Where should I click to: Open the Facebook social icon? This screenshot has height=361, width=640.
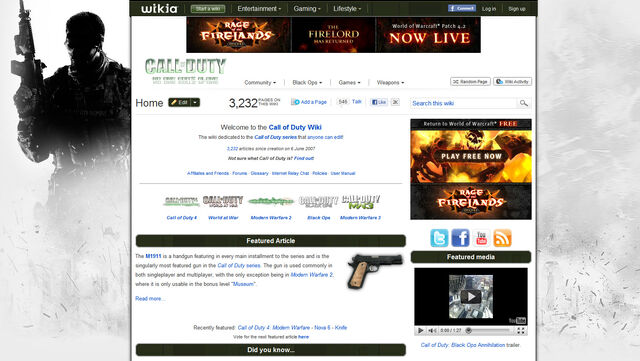point(460,238)
